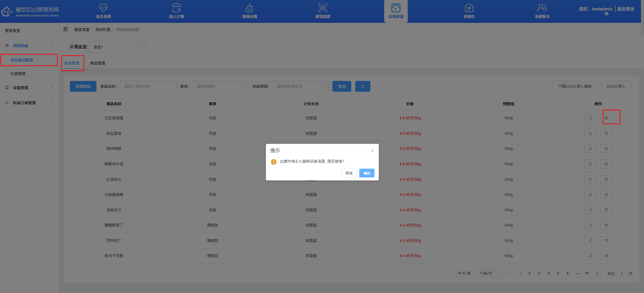The height and width of the screenshot is (293, 644).
Task: Open the 所属食堂 dropdown
Action: point(117,47)
